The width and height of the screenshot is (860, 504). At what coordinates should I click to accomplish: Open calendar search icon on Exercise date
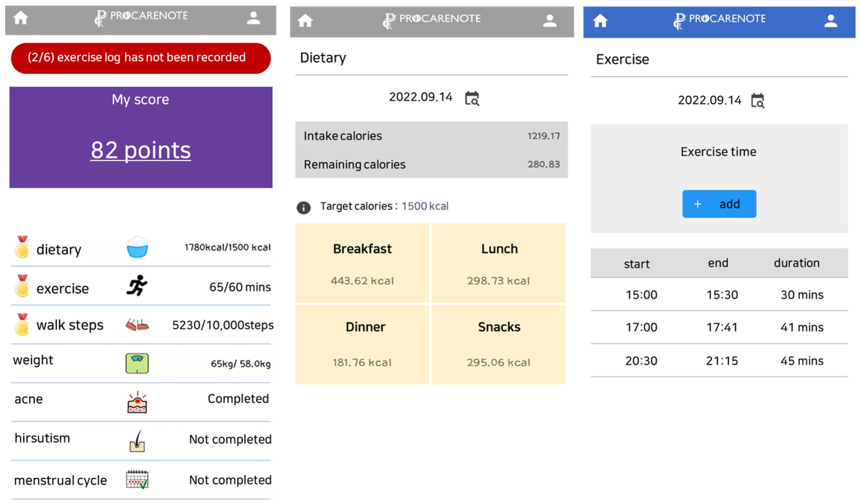coord(757,101)
